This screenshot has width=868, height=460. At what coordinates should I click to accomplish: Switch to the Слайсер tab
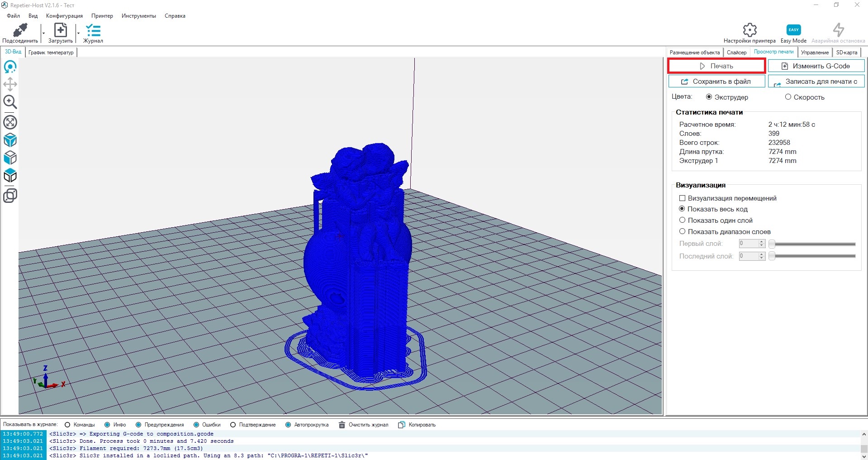coord(736,53)
